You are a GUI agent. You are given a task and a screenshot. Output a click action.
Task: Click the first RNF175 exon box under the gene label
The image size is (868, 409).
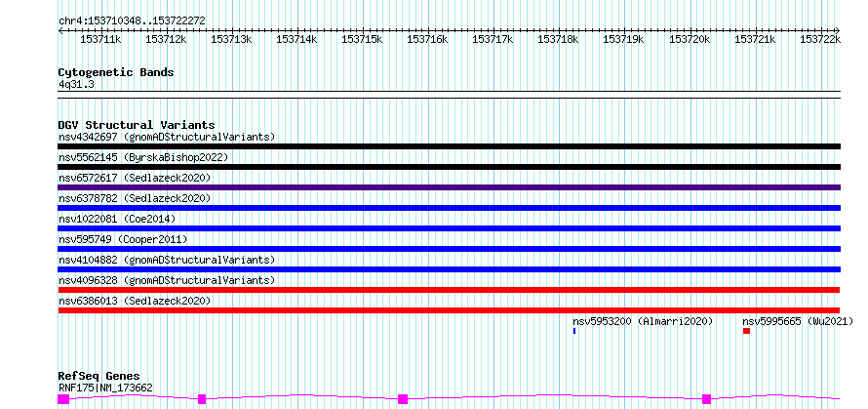tap(63, 399)
